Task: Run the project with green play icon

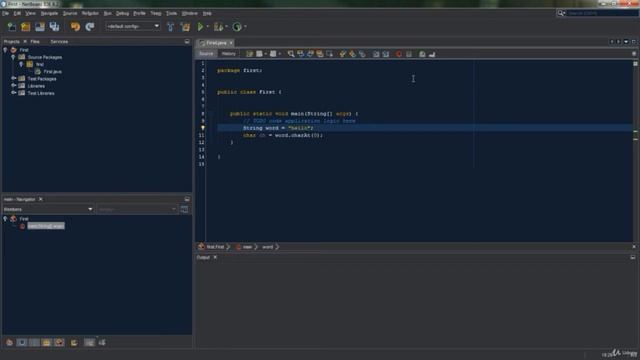Action: pos(200,27)
